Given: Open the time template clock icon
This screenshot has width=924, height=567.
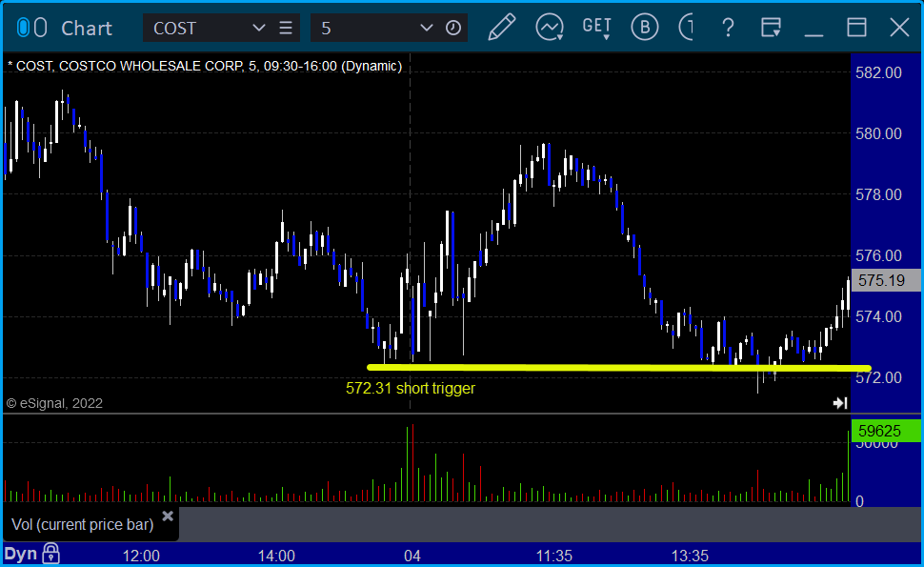Looking at the screenshot, I should click(453, 28).
